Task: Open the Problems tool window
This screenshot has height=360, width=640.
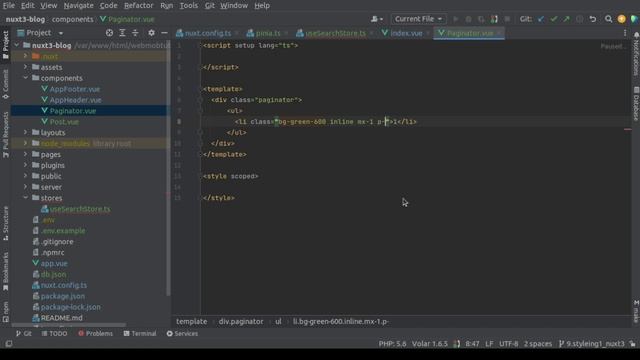Action: (95, 333)
